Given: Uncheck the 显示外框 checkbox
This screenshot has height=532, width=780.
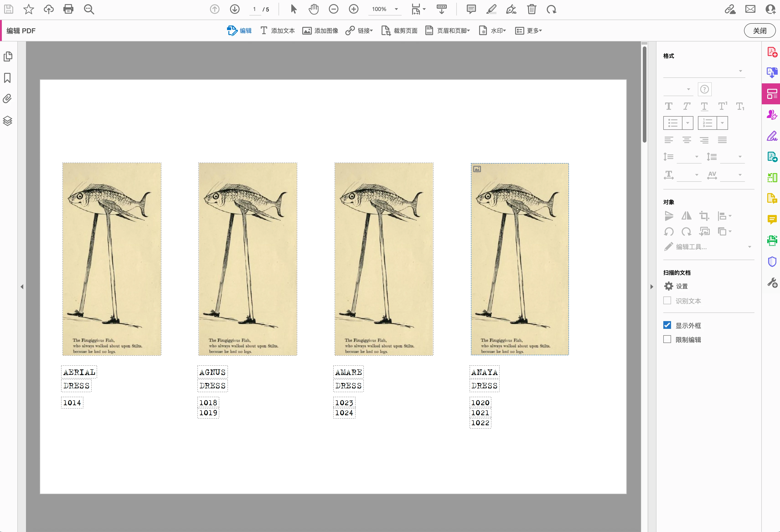Looking at the screenshot, I should tap(667, 325).
